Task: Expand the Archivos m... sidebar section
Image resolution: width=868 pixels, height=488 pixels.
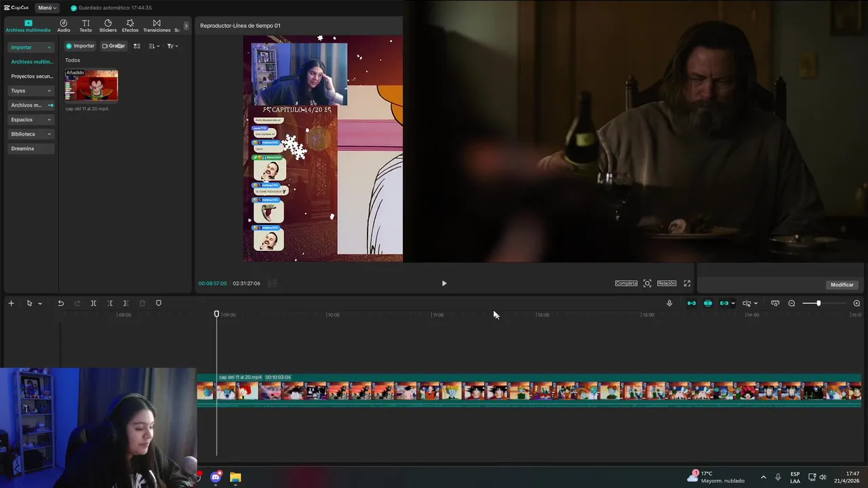Action: [31, 105]
